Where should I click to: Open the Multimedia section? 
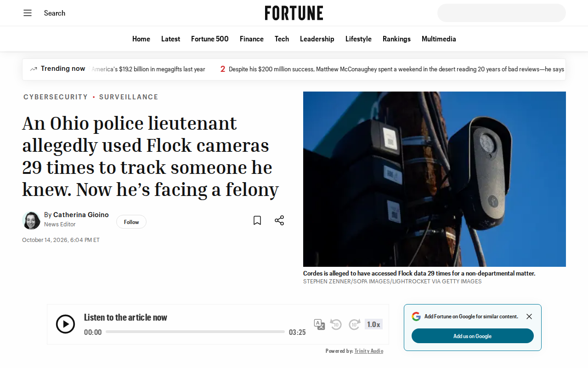click(x=439, y=39)
